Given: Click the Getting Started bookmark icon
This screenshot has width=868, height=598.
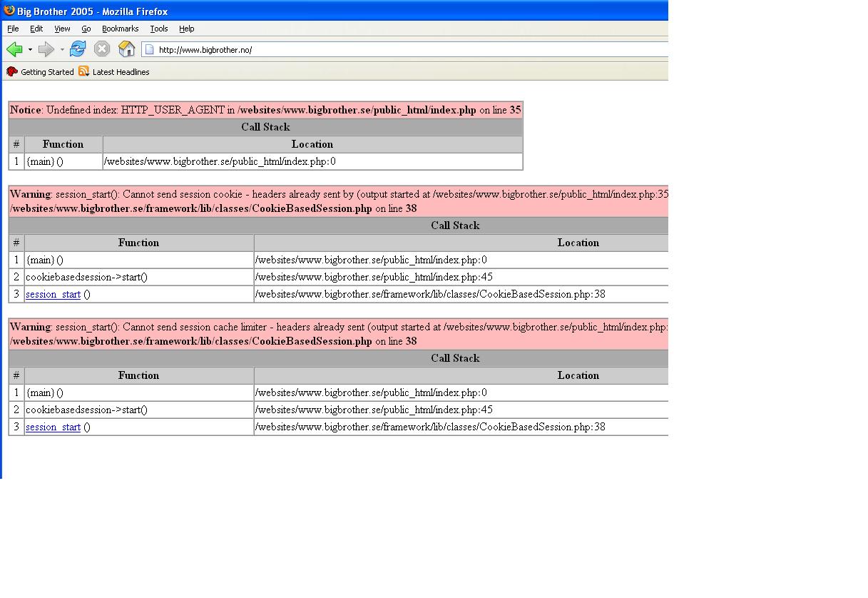Looking at the screenshot, I should coord(11,71).
